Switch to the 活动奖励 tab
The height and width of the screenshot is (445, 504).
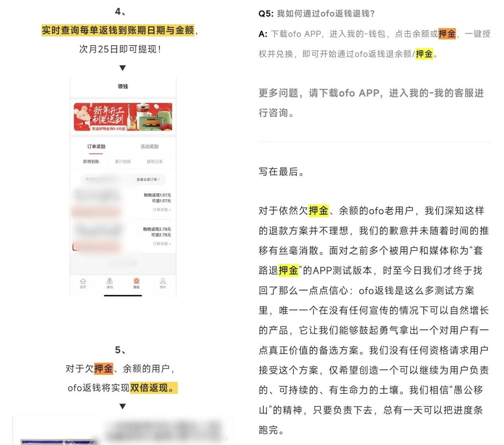coord(149,147)
